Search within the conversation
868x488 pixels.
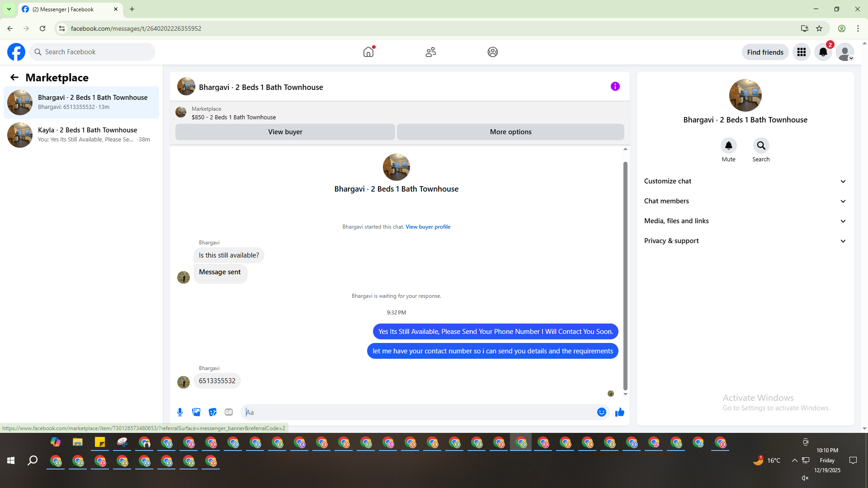click(x=761, y=145)
